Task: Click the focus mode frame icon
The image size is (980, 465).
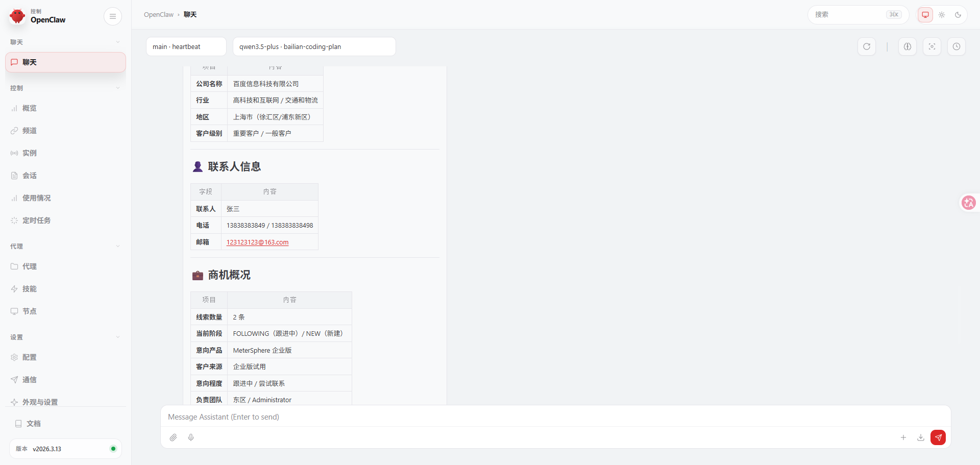Action: click(932, 46)
